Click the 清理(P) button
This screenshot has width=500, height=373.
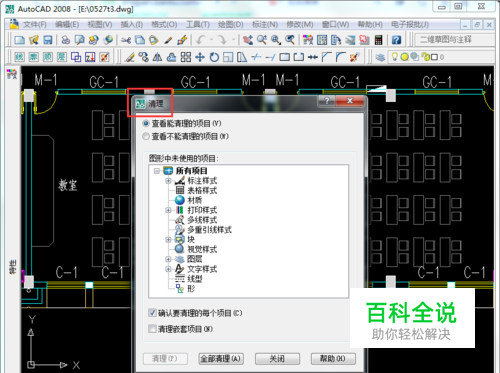[165, 359]
